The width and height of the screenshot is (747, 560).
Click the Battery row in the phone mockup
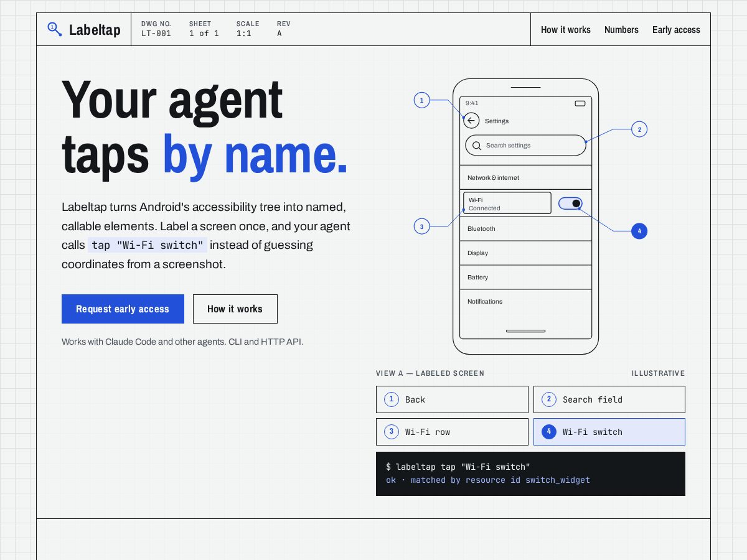[x=525, y=277]
